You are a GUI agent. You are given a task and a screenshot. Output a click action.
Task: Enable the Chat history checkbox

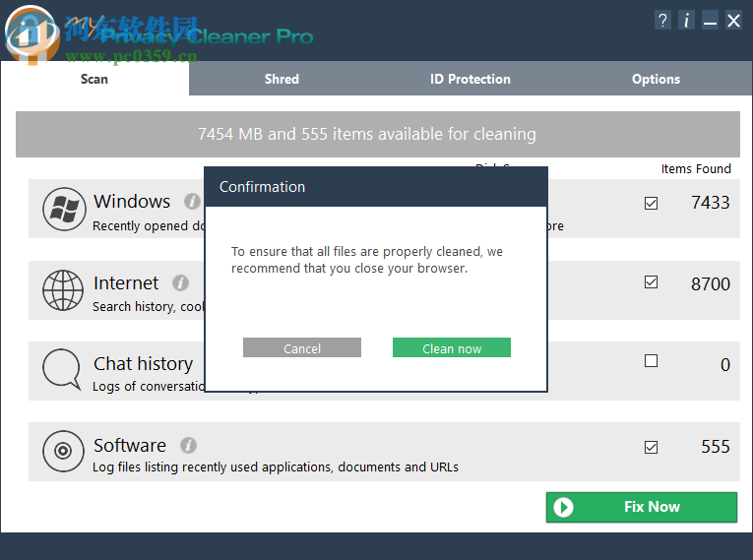point(651,360)
